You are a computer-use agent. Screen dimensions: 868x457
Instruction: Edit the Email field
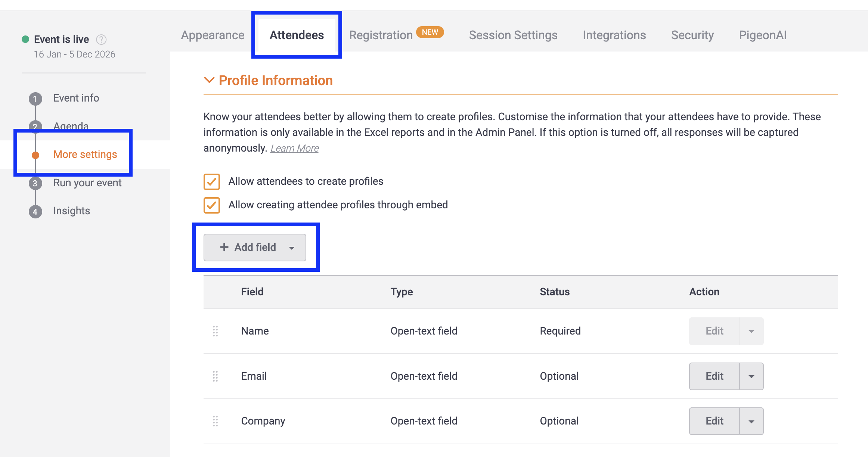[714, 376]
